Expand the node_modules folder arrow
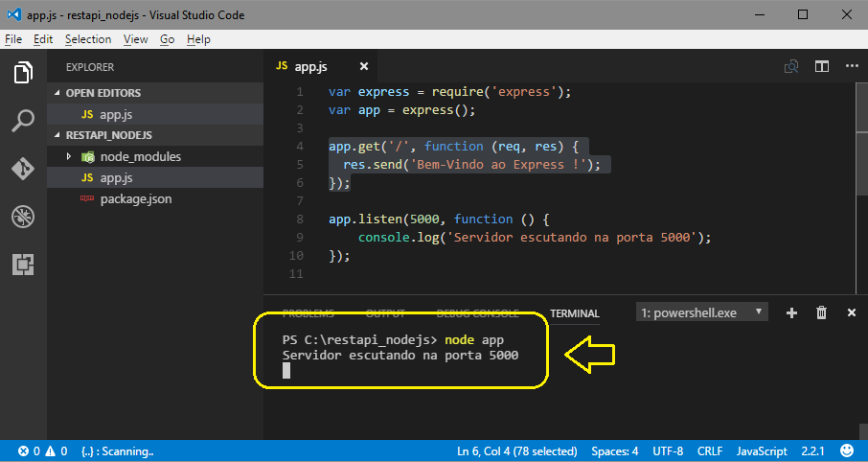The height and width of the screenshot is (462, 868). 68,157
